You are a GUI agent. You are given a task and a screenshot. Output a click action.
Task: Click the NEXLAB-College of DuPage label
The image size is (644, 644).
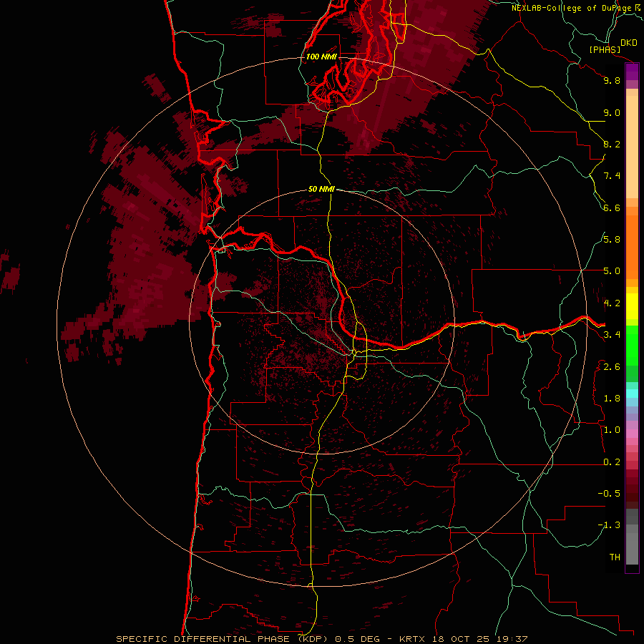tap(572, 8)
